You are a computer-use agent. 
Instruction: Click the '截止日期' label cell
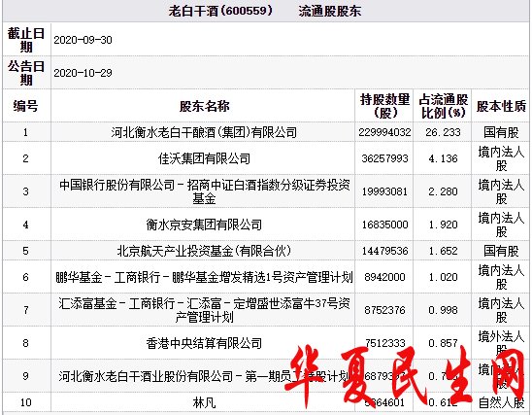pyautogui.click(x=26, y=40)
